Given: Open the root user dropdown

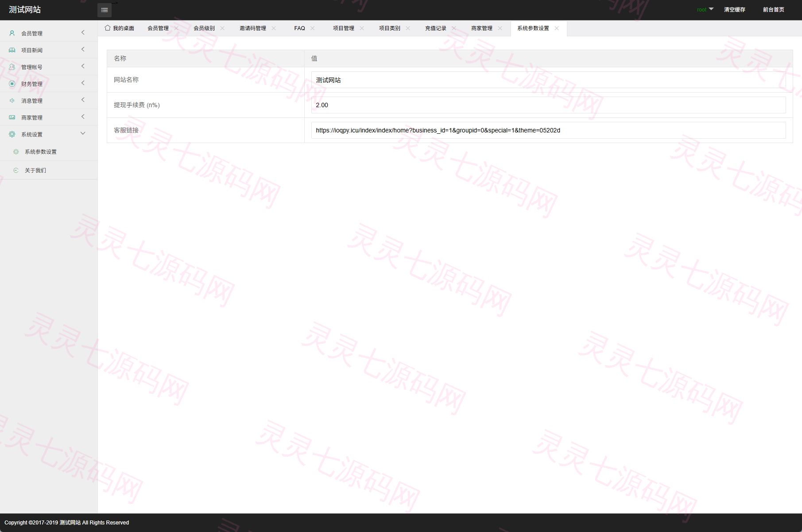Looking at the screenshot, I should (705, 9).
